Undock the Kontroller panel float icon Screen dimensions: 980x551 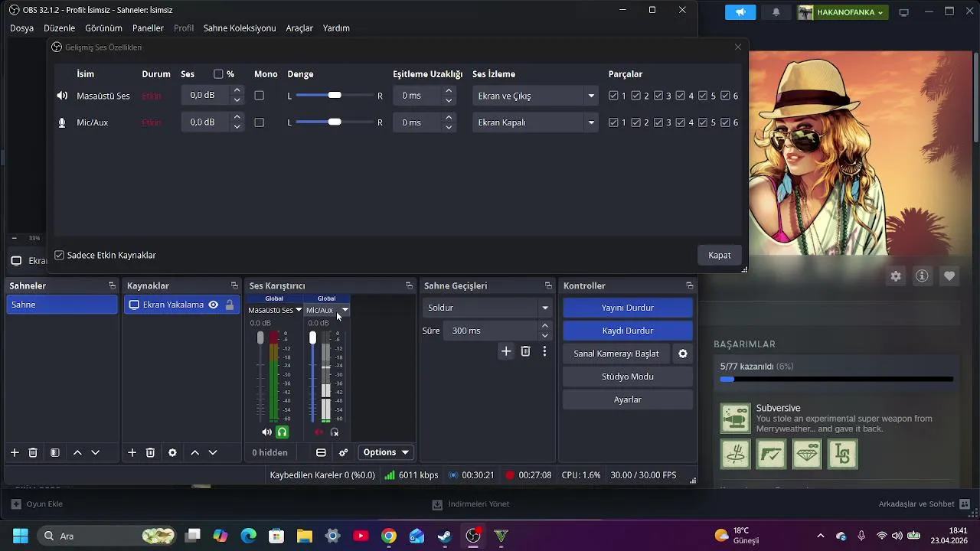click(690, 285)
